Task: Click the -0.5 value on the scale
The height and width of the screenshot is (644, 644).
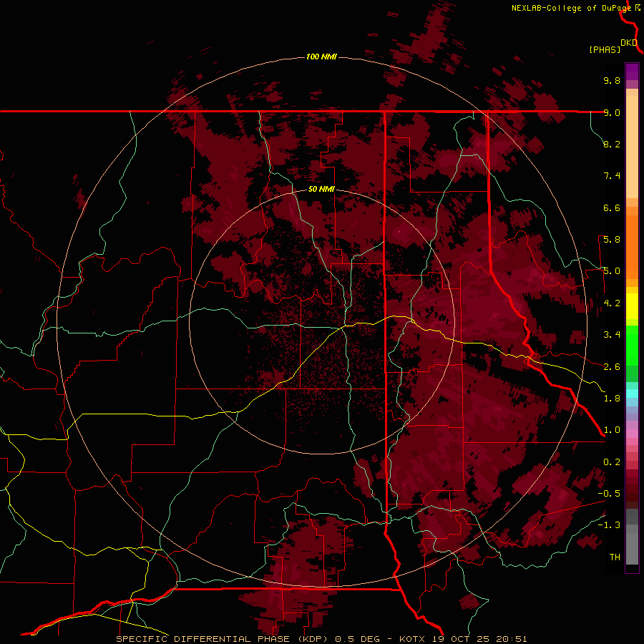Action: tap(609, 494)
